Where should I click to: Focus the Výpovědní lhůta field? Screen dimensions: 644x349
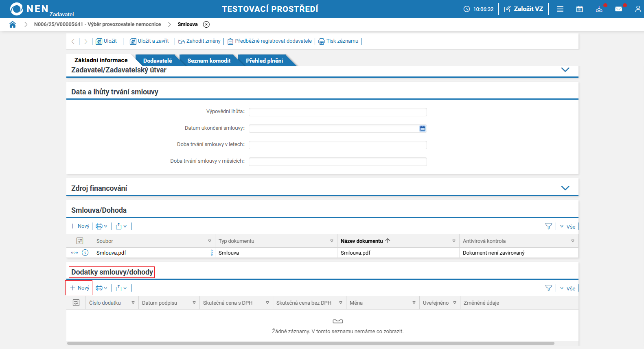[338, 112]
